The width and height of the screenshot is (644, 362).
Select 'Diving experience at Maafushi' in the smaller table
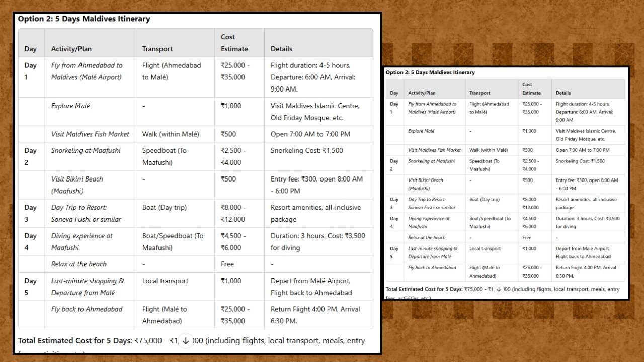tap(429, 222)
